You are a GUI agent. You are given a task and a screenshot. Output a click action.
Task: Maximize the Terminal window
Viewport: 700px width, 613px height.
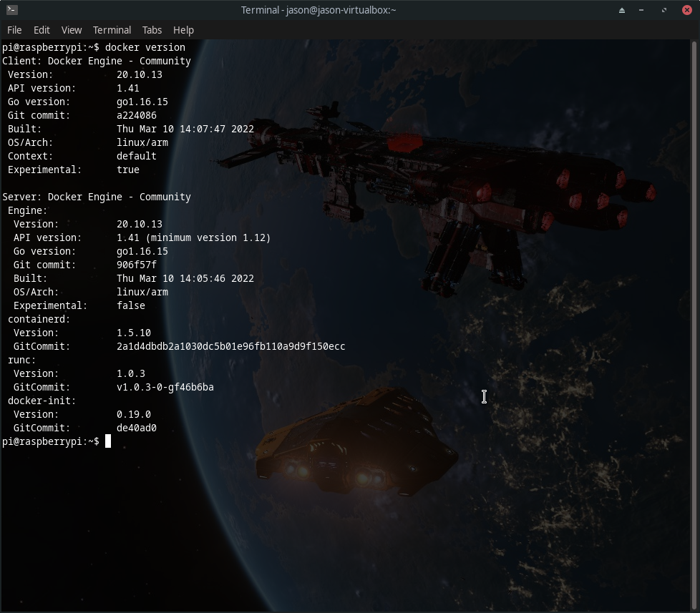pos(663,10)
